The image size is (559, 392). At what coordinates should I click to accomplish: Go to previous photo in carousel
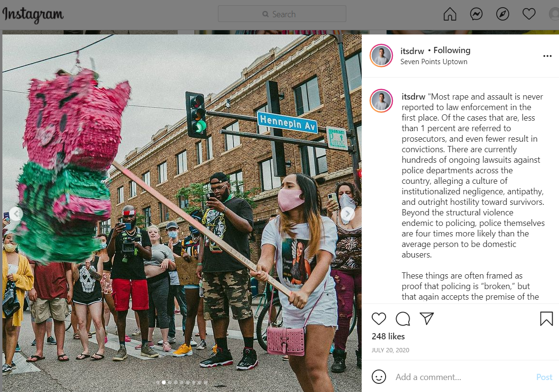(x=16, y=214)
